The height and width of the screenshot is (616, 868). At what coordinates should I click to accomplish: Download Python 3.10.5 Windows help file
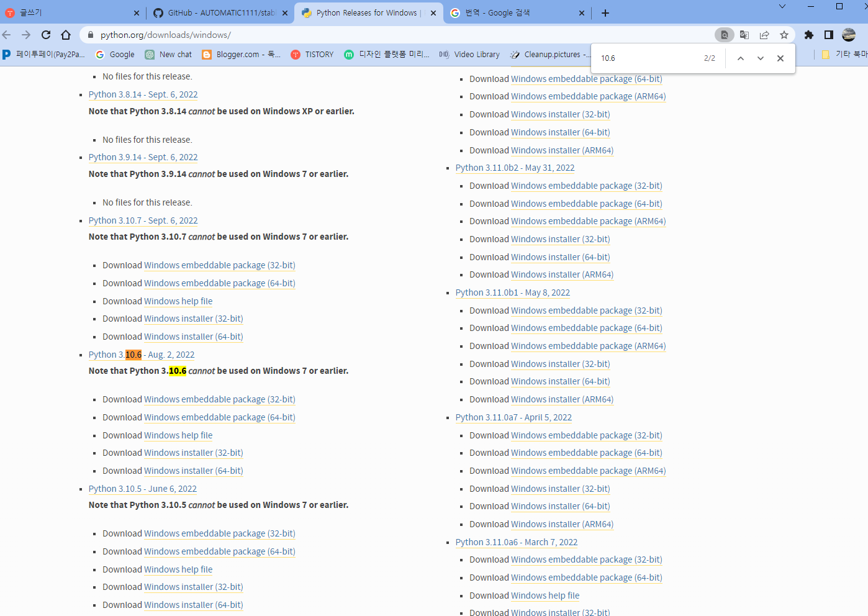178,569
